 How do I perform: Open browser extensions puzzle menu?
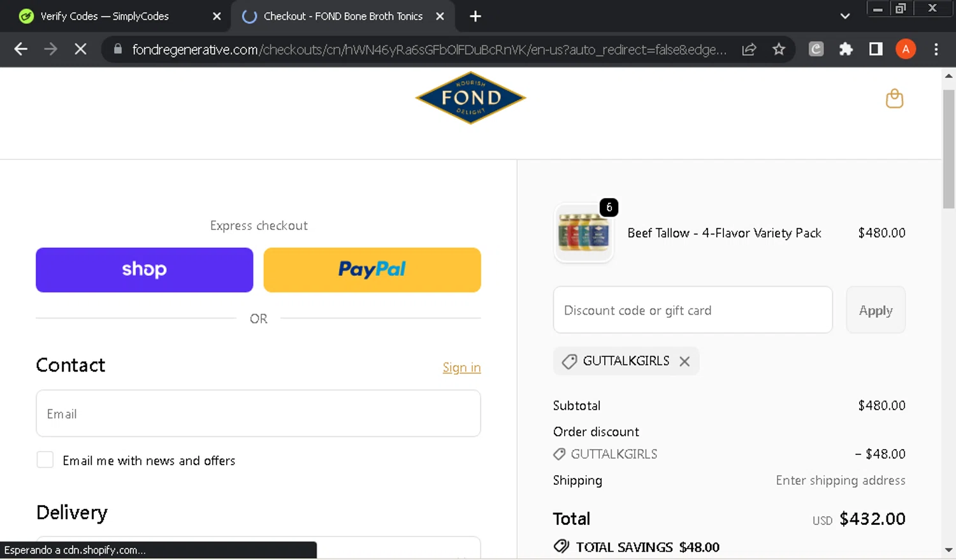tap(846, 49)
